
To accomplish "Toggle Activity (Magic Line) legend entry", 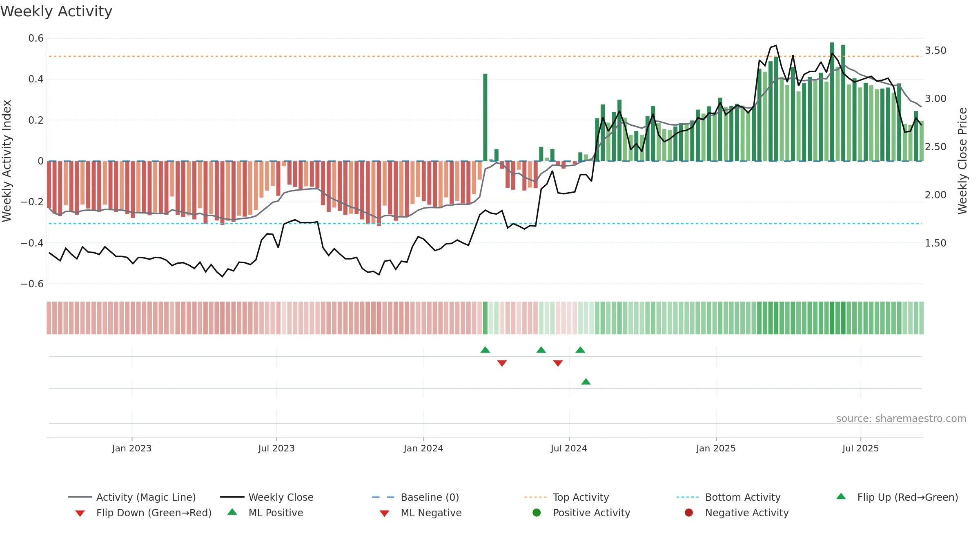I will 132,497.
